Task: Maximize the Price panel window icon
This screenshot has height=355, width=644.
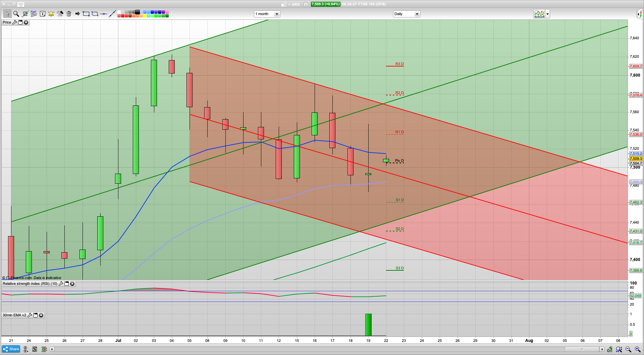Action: tap(20, 22)
